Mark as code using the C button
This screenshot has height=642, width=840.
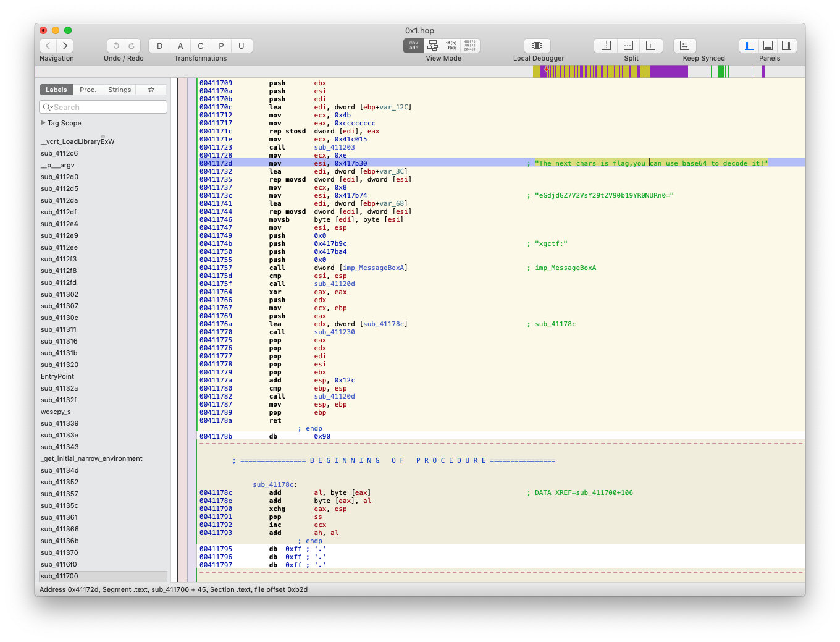[x=201, y=46]
